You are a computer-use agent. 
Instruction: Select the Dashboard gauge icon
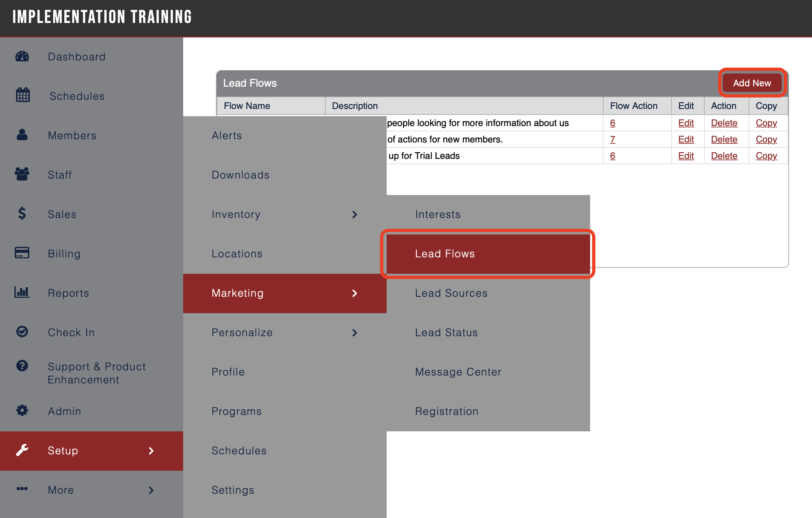pyautogui.click(x=22, y=57)
